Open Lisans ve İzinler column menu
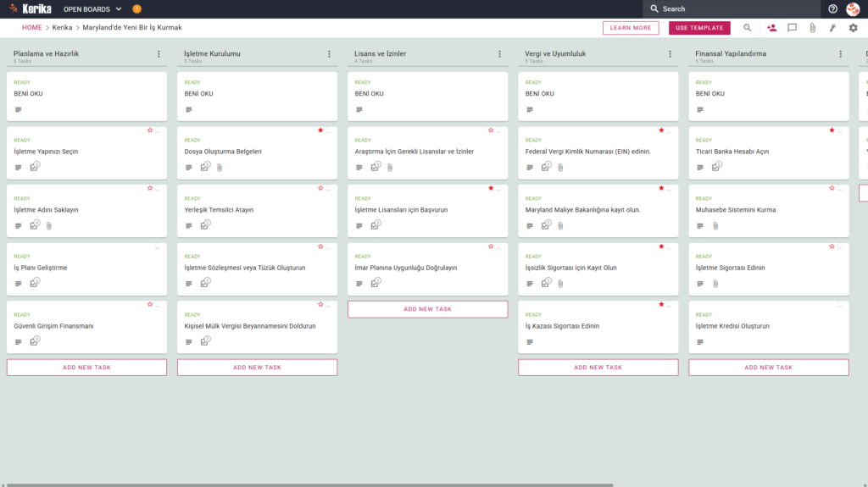868x487 pixels. (500, 54)
